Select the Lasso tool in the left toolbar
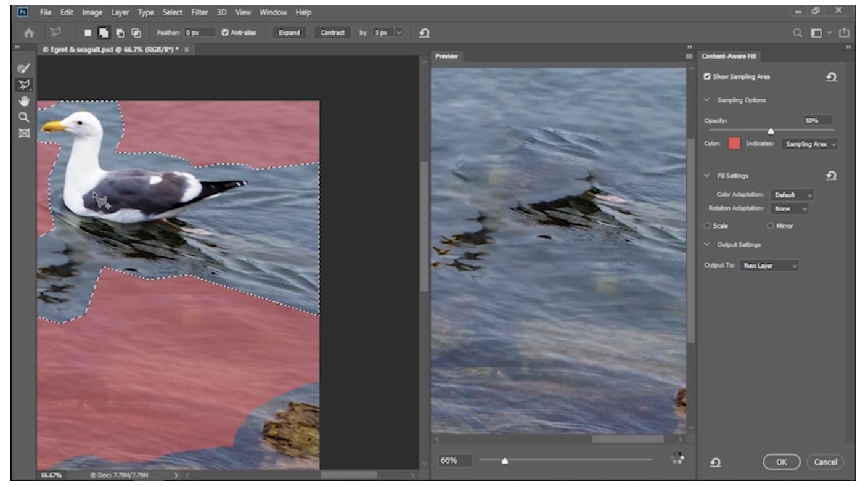 (23, 84)
